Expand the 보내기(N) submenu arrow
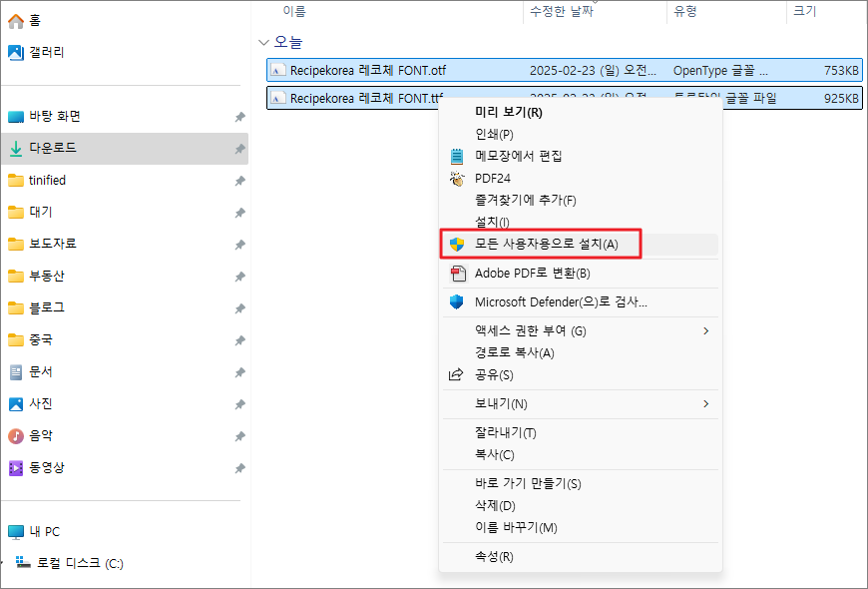Viewport: 868px width, 589px height. (706, 403)
